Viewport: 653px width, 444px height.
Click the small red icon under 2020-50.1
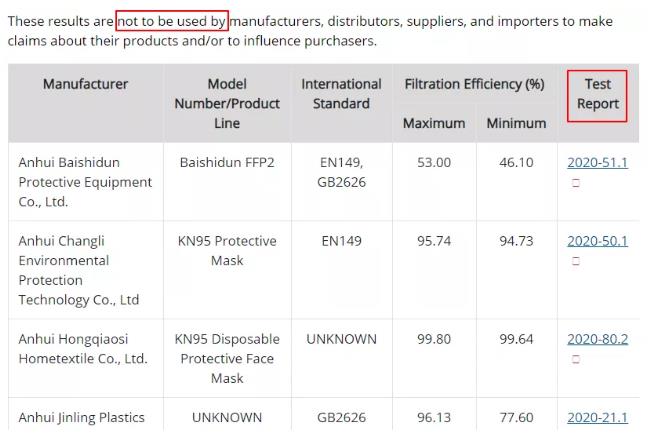[x=576, y=261]
